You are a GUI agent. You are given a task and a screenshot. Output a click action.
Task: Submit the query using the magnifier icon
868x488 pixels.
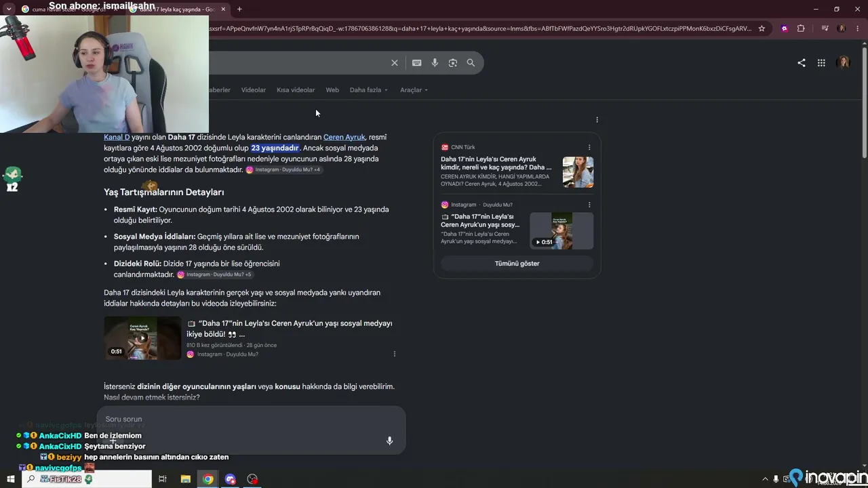(471, 63)
